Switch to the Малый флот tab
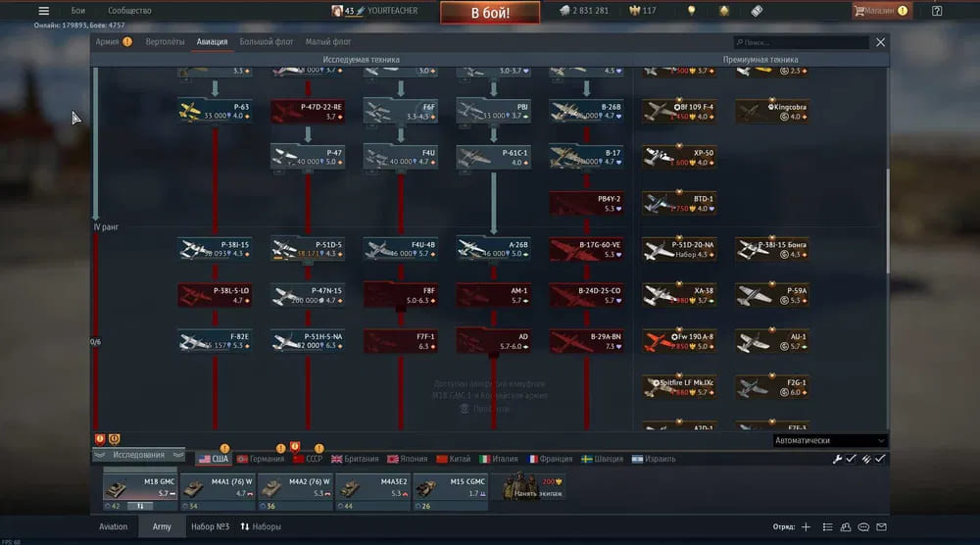The width and height of the screenshot is (980, 545). click(328, 42)
